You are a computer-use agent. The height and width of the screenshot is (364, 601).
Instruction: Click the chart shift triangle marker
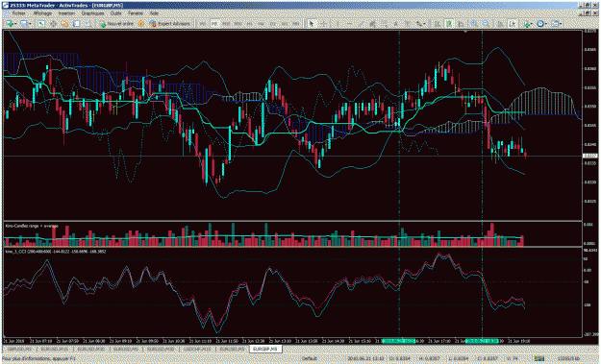tap(465, 32)
